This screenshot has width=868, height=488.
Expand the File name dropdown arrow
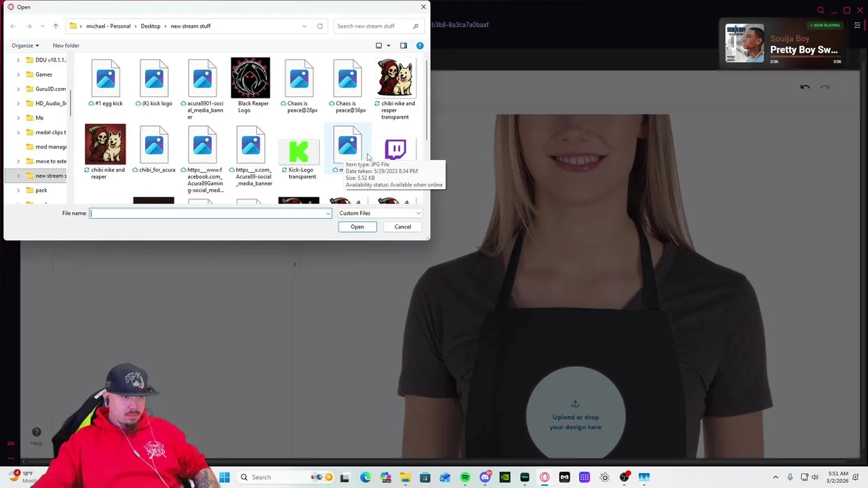(328, 213)
